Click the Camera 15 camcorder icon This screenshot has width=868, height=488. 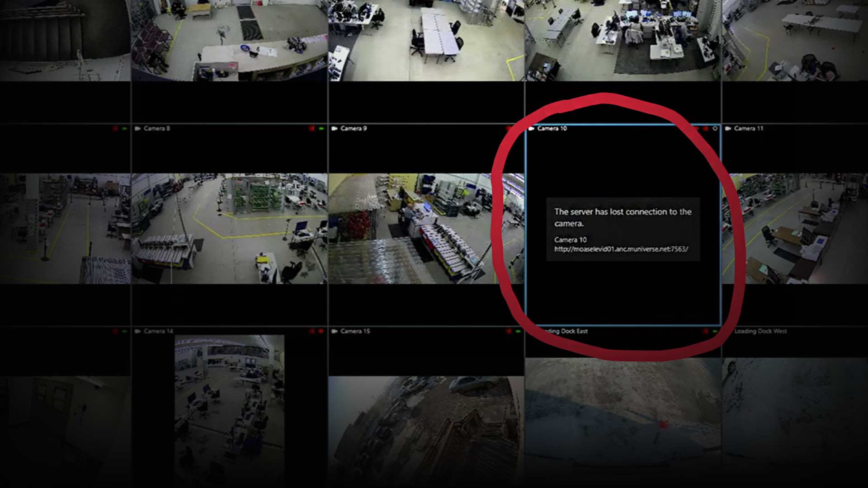[x=335, y=331]
